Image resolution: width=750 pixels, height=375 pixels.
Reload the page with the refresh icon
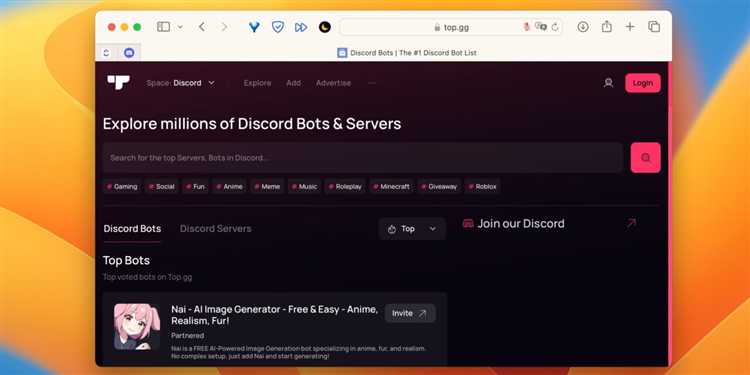(x=555, y=27)
